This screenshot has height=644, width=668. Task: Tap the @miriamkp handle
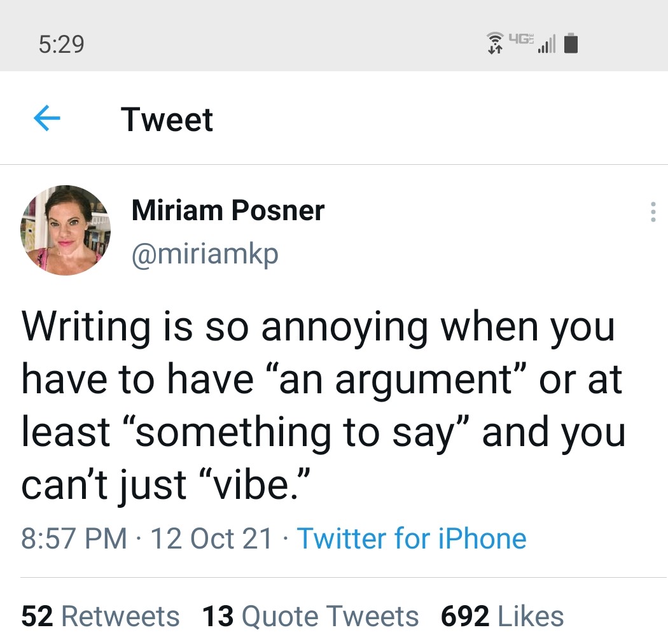[x=205, y=254]
